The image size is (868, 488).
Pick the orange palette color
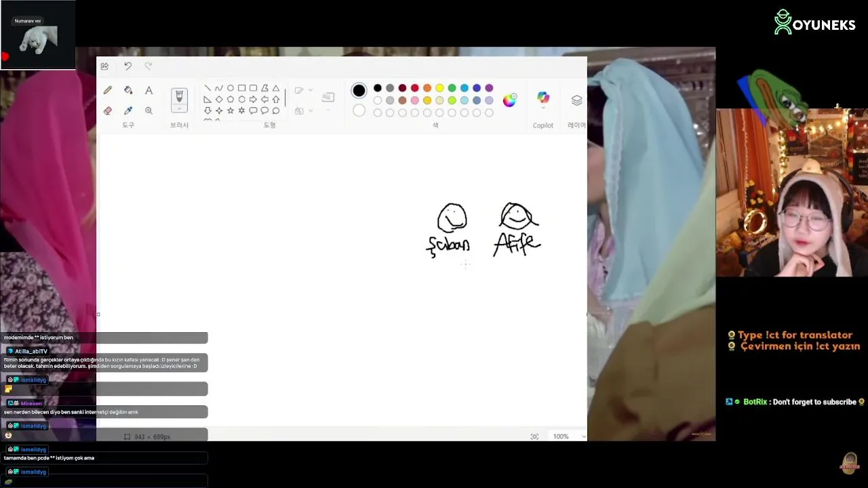coord(427,88)
